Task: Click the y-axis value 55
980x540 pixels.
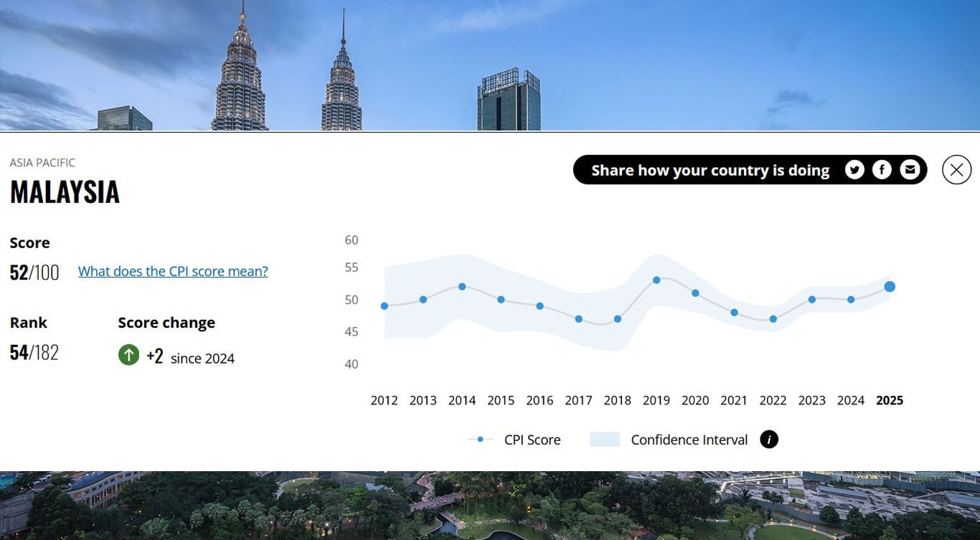Action: (352, 267)
